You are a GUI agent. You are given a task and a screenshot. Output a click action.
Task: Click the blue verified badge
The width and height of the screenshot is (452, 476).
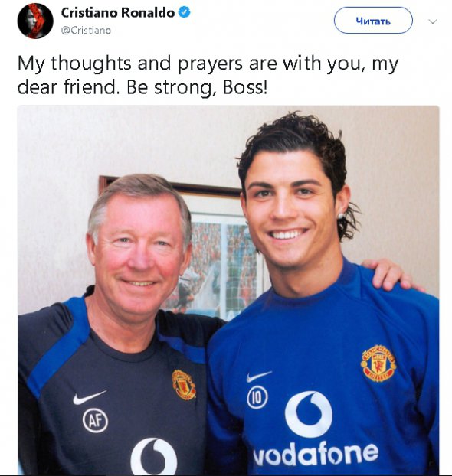click(184, 12)
